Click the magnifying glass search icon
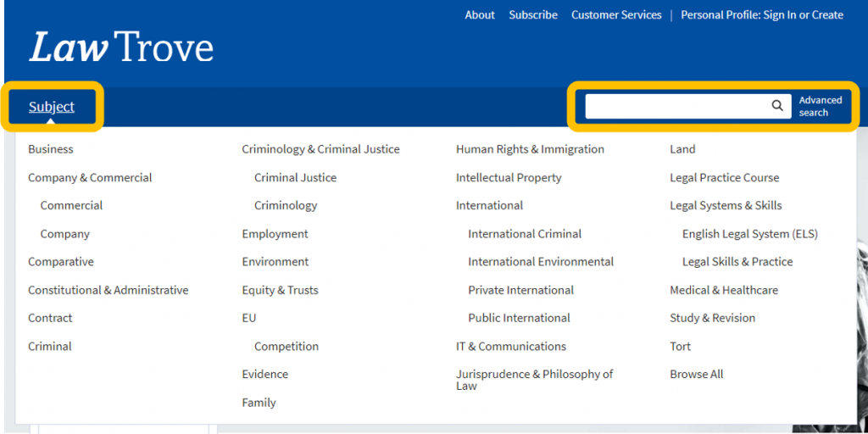This screenshot has width=868, height=434. (x=776, y=106)
